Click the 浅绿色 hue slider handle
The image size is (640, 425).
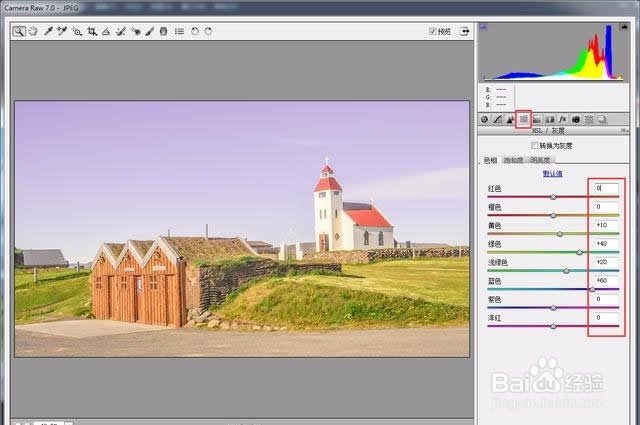566,271
